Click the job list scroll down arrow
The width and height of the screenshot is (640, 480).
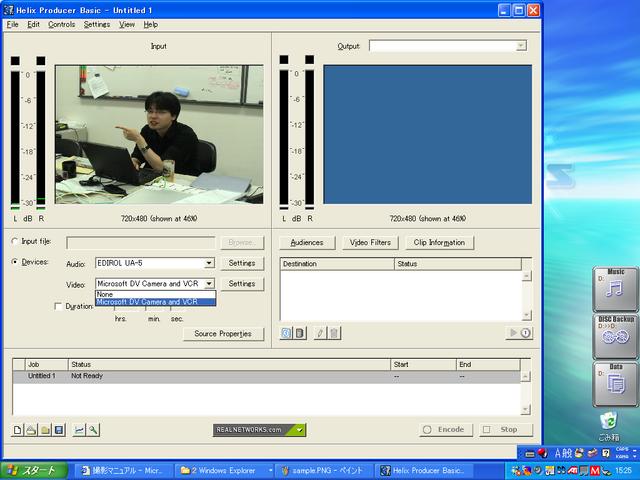pyautogui.click(x=526, y=409)
